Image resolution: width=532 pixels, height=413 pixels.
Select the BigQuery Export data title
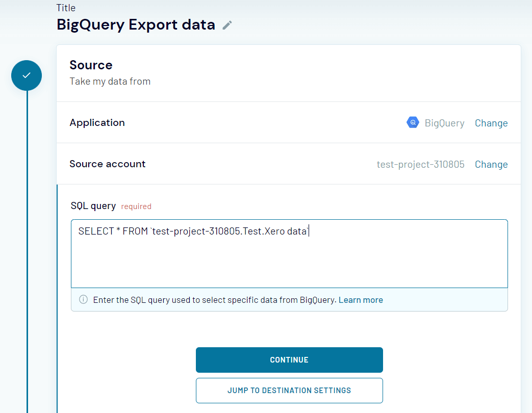[136, 25]
